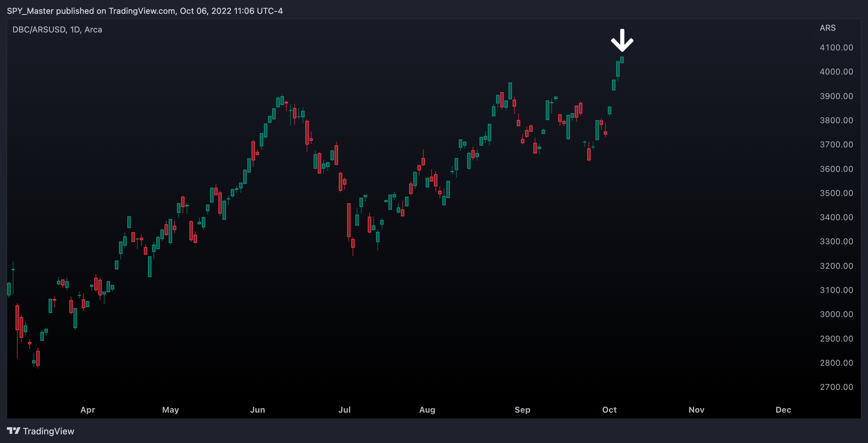Image resolution: width=868 pixels, height=443 pixels.
Task: Click the Dec label on time axis
Action: (783, 410)
